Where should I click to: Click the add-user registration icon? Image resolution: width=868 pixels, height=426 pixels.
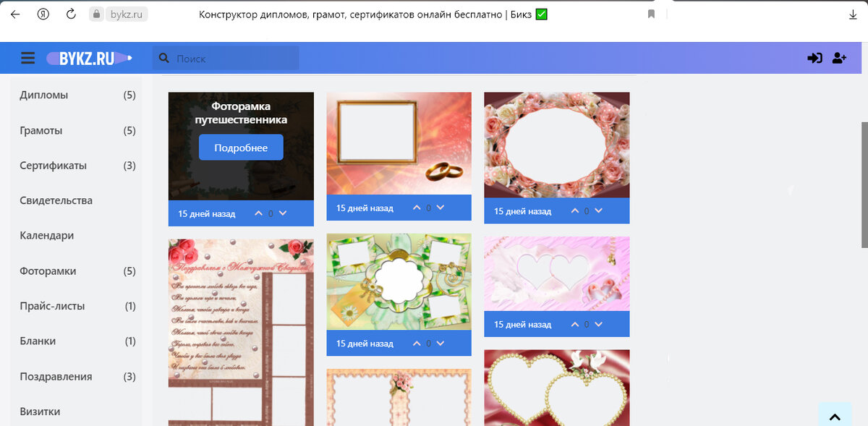(838, 58)
